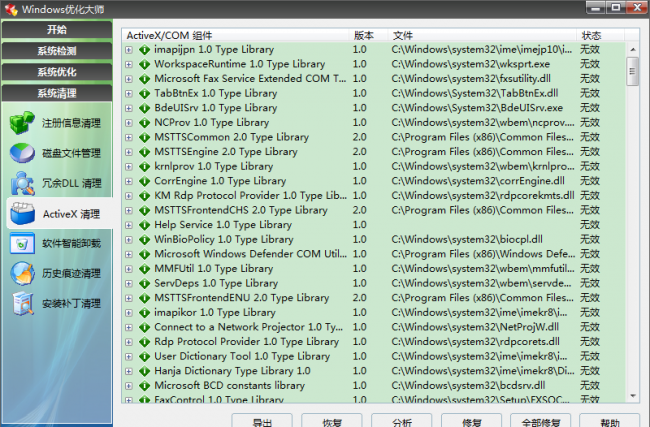Screen dimensions: 650x427
Task: Sort by 版本 column header
Action: pyautogui.click(x=368, y=35)
